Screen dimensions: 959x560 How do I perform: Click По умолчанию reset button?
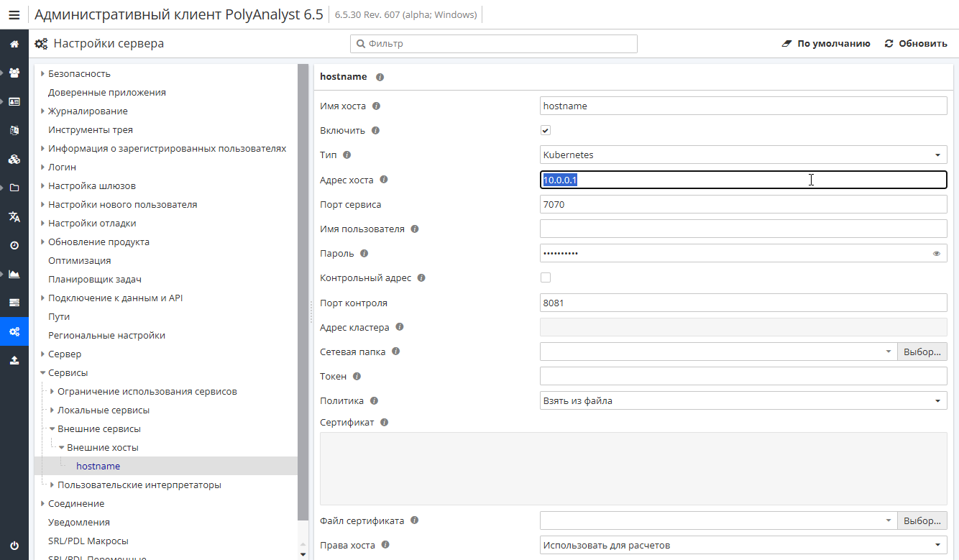pos(826,44)
